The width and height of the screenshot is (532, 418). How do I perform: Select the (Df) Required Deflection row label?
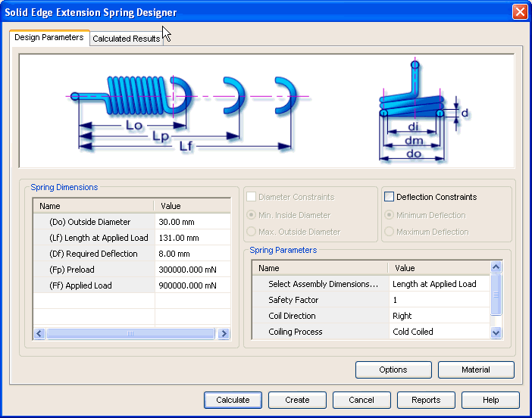click(93, 254)
